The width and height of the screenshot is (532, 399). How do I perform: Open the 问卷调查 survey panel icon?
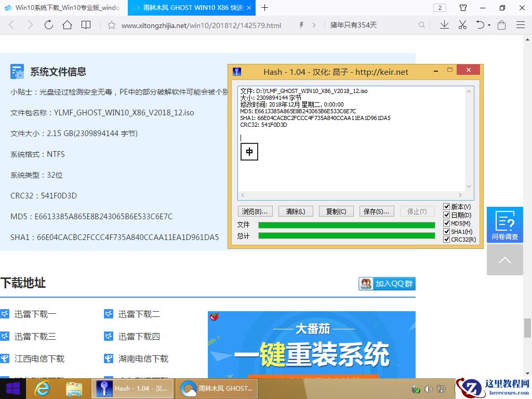tap(504, 224)
